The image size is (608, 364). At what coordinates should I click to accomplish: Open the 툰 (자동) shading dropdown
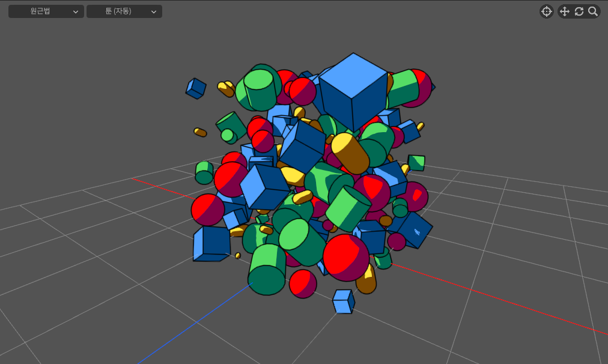pos(124,11)
